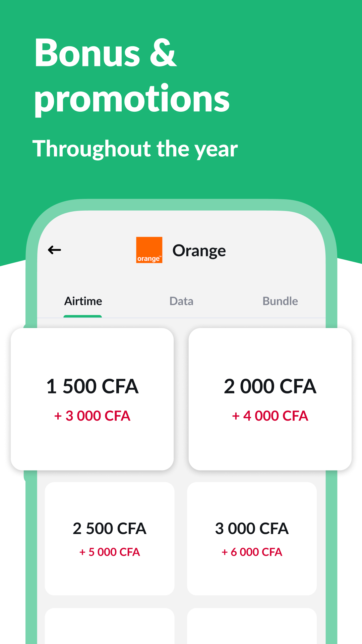Open the Bundle tab
Image resolution: width=362 pixels, height=644 pixels.
click(280, 301)
